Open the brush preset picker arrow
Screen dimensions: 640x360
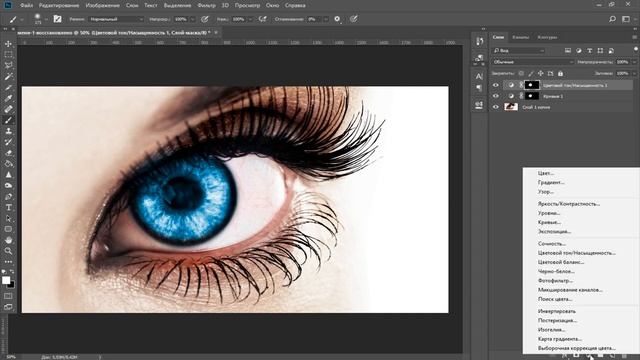tap(46, 19)
